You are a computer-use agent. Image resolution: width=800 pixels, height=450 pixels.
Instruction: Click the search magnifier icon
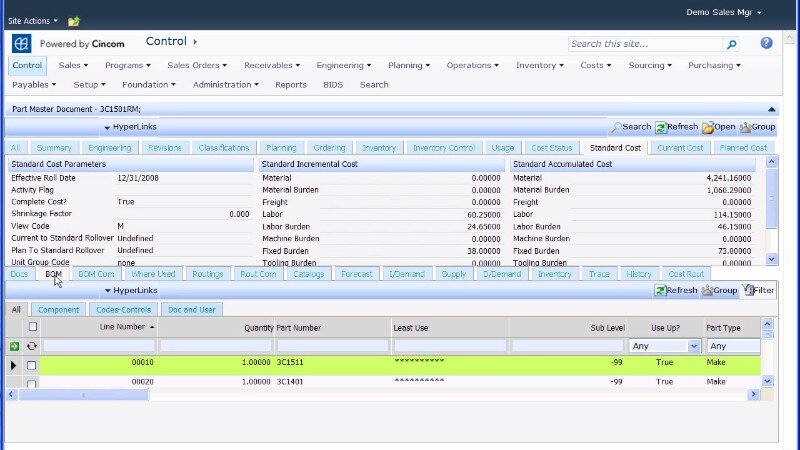point(731,44)
